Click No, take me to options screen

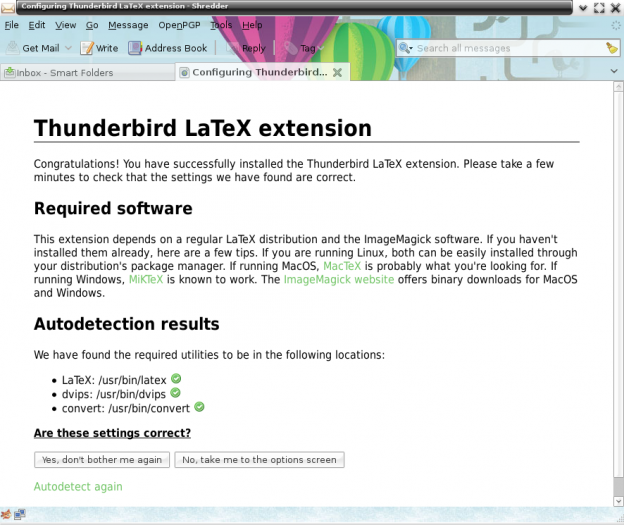point(259,460)
